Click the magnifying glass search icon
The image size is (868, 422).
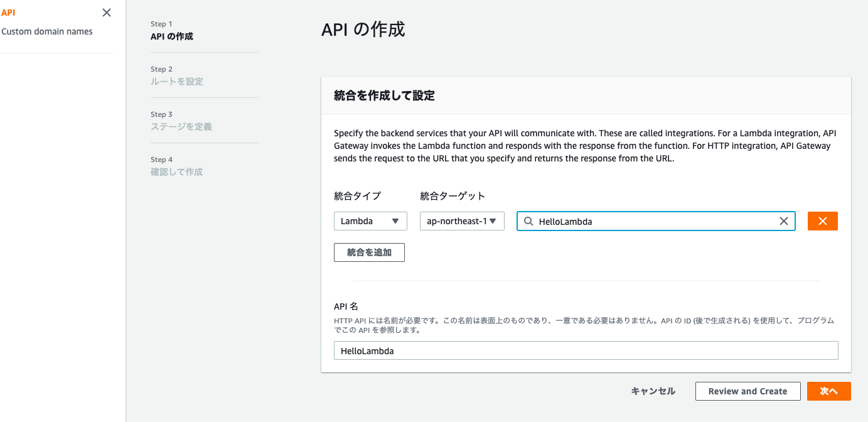tap(528, 221)
